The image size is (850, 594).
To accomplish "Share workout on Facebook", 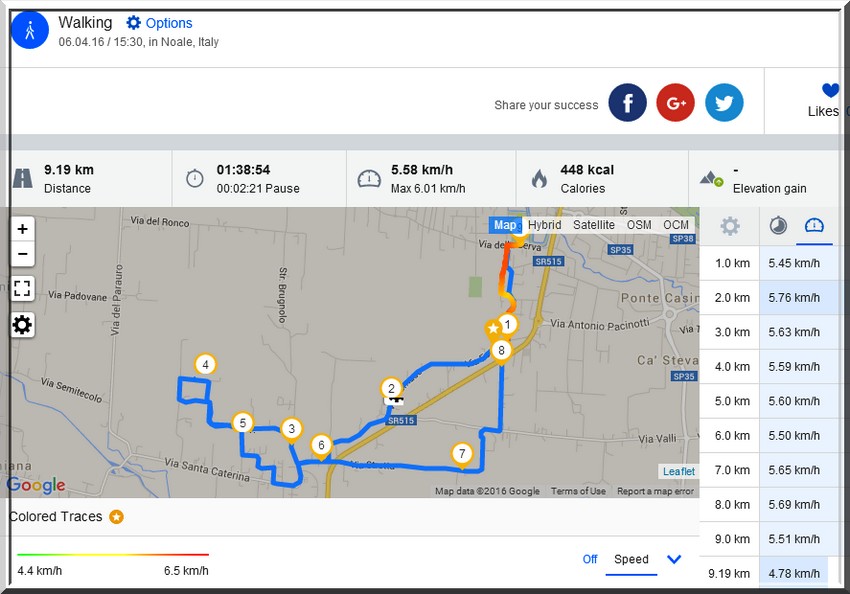I will tap(628, 103).
